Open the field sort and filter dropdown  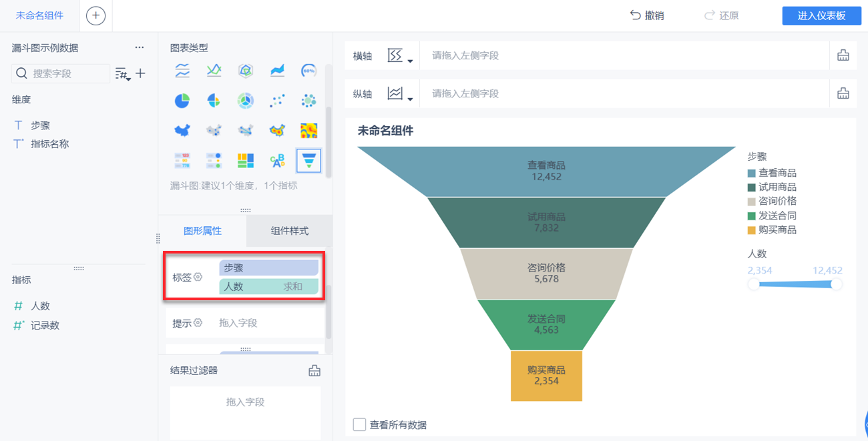(x=122, y=74)
